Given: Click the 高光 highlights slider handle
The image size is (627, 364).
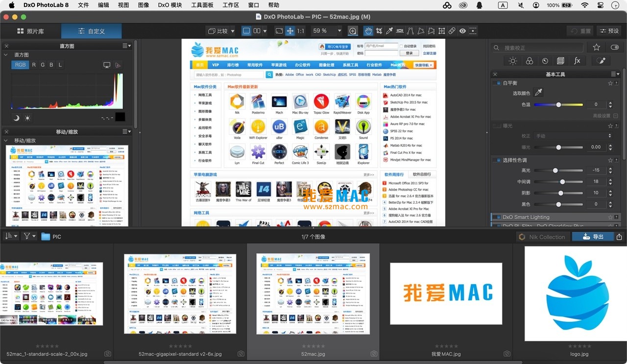Looking at the screenshot, I should point(555,170).
